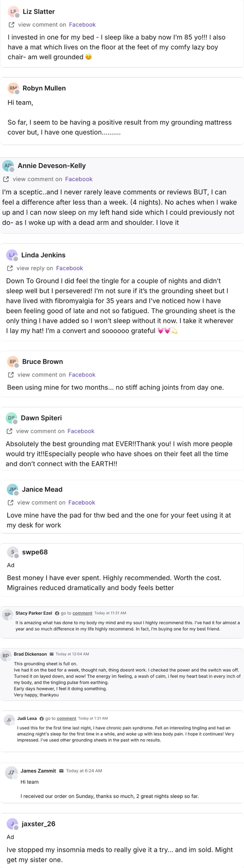The height and width of the screenshot is (868, 244).
Task: Open external link icon under Dawn Spiteri
Action: 9,431
